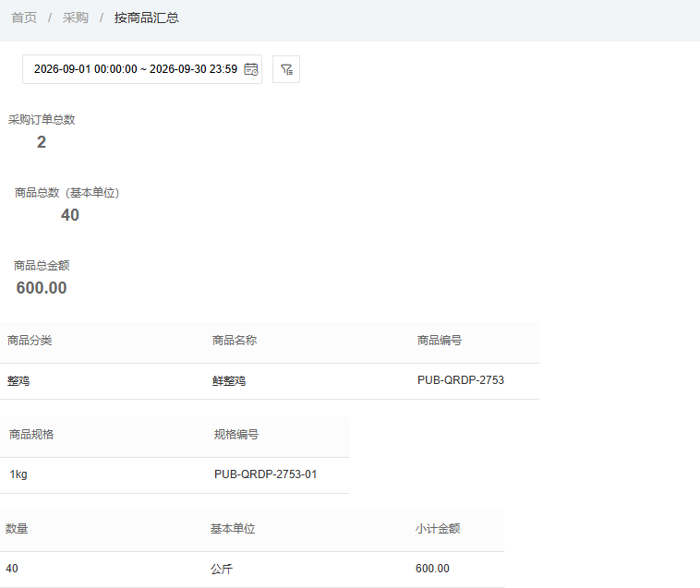
Task: Click the 商品总金额 label
Action: 42,266
